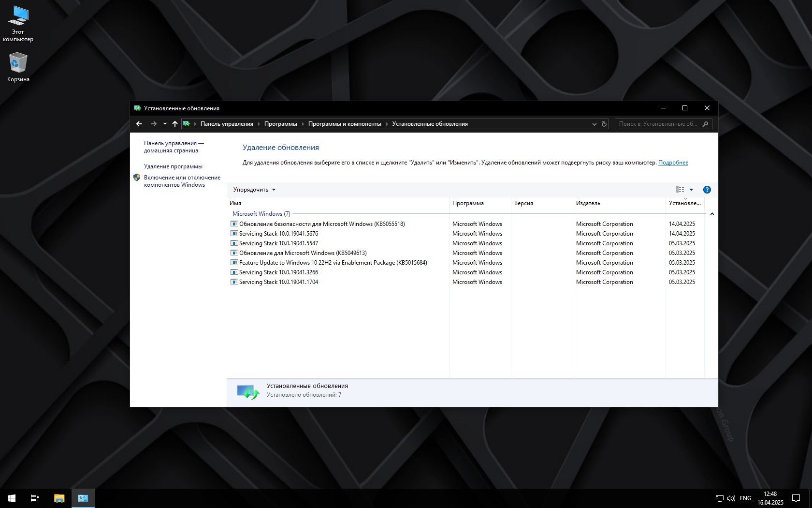Click the change view layout icon
Viewport: 812px width, 508px height.
coord(680,190)
